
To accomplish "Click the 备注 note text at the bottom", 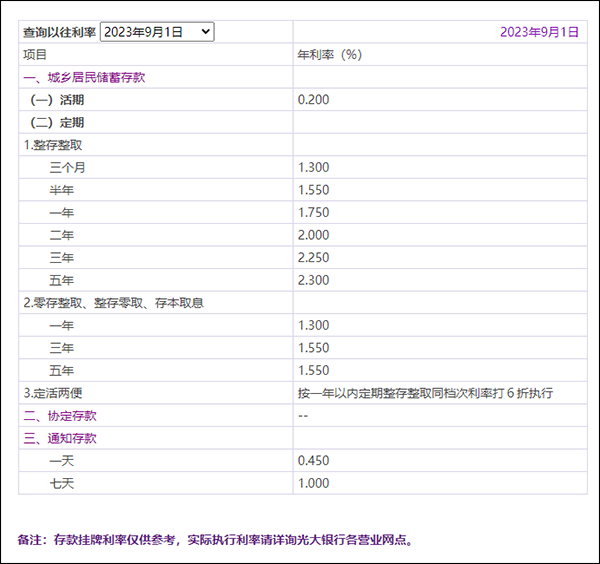I will point(215,540).
